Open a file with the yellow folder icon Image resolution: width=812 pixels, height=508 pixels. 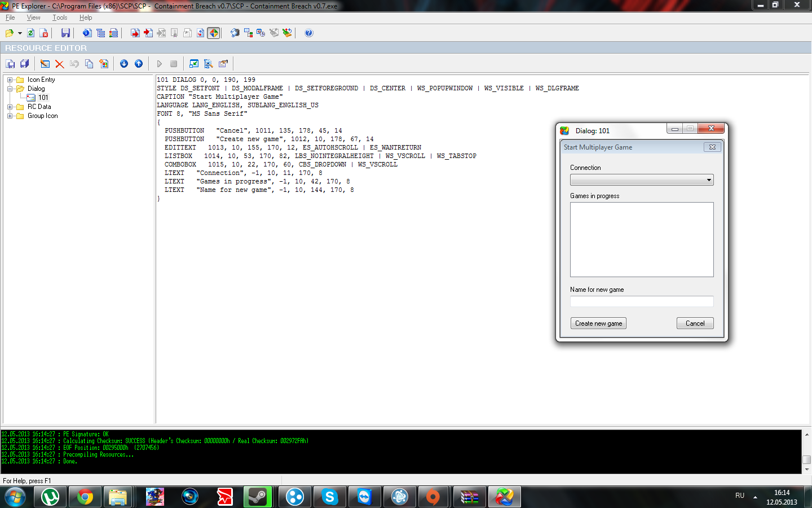[x=9, y=33]
